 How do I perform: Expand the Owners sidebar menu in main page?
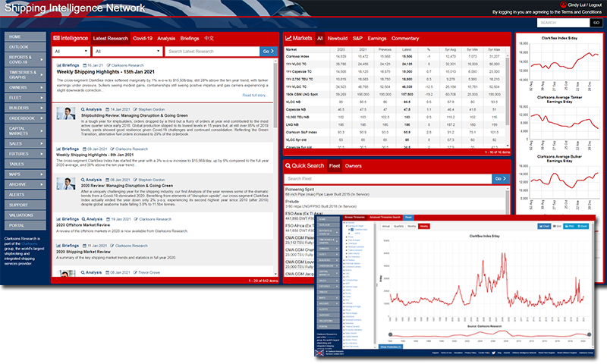coord(25,87)
